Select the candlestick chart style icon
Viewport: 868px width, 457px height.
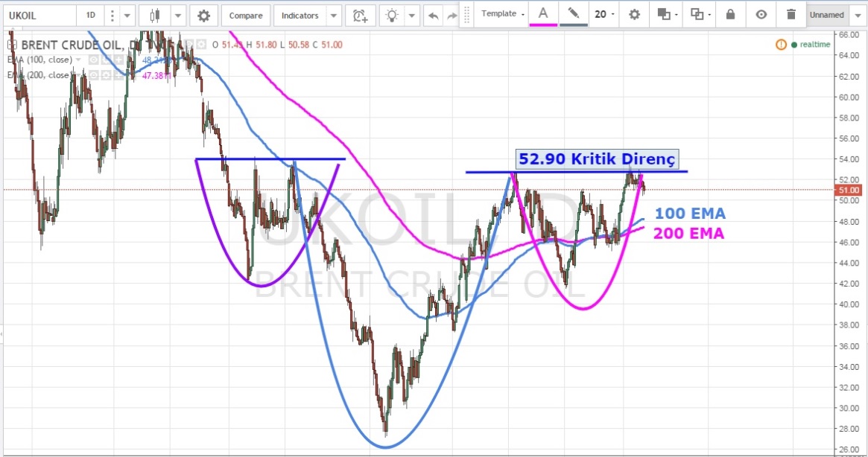155,15
